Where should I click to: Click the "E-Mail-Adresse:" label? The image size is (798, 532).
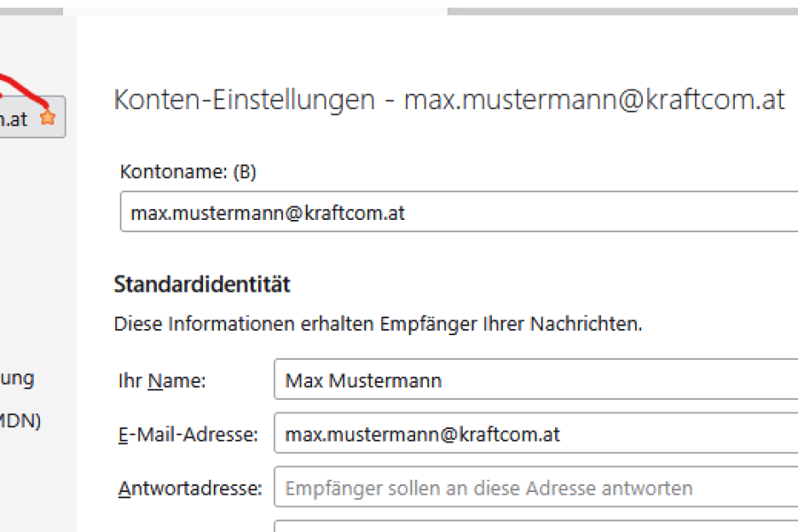[188, 434]
